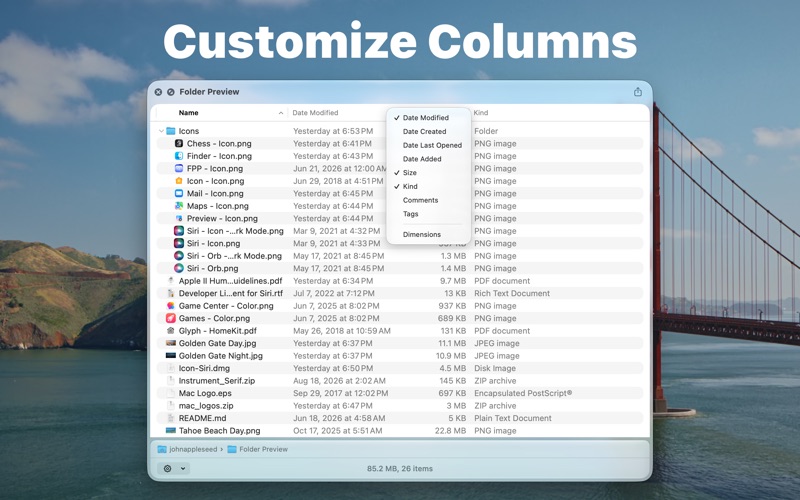
Task: Click the Rich Text Document kind cell
Action: click(x=512, y=293)
